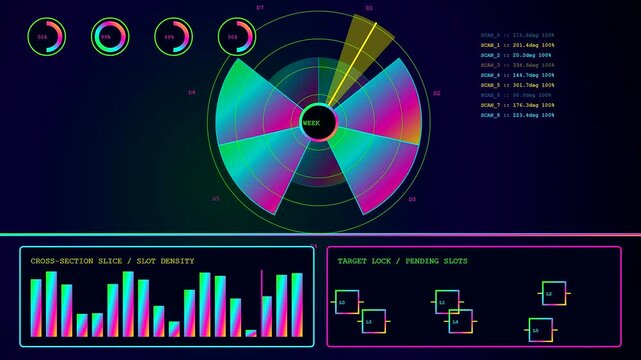Select the SCAN_7 176.3deg row
641x360 pixels.
(518, 105)
